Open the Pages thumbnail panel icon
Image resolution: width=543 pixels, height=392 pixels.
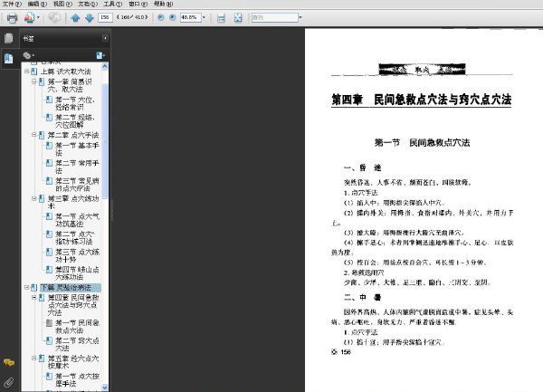9,39
